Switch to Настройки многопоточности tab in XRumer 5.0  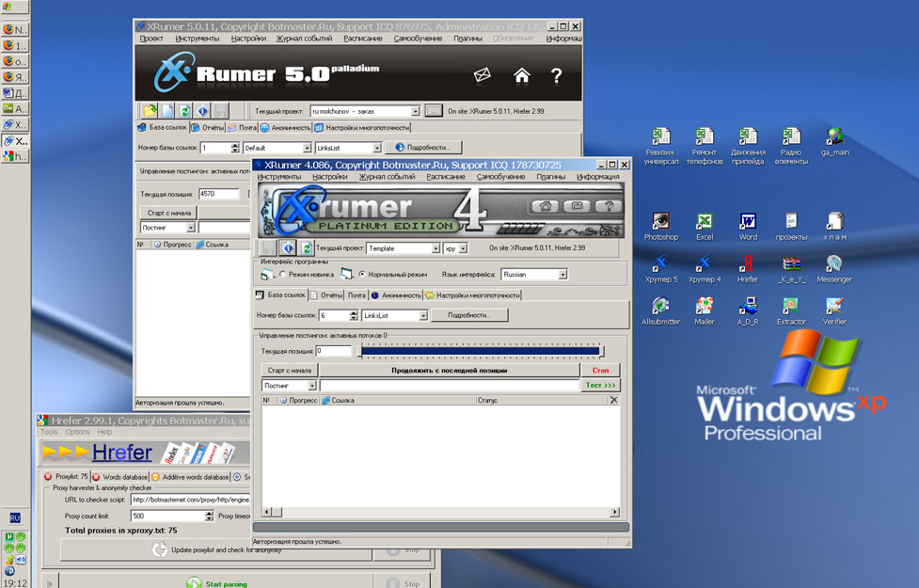[361, 127]
